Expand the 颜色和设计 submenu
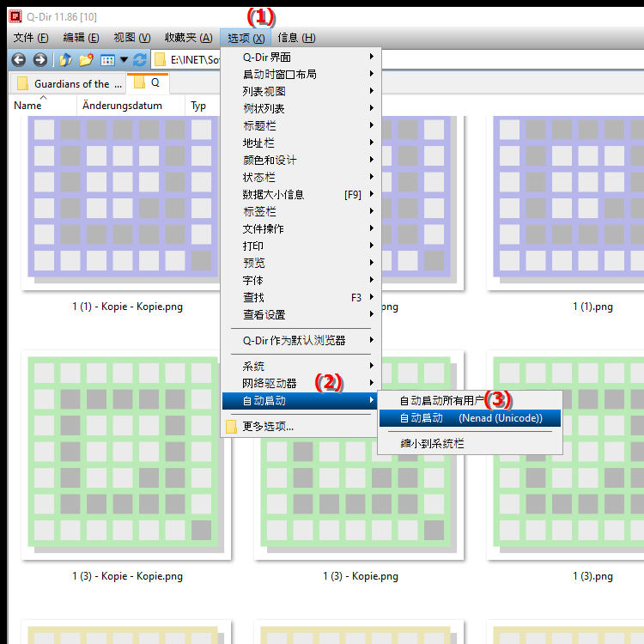644x644 pixels. [301, 160]
